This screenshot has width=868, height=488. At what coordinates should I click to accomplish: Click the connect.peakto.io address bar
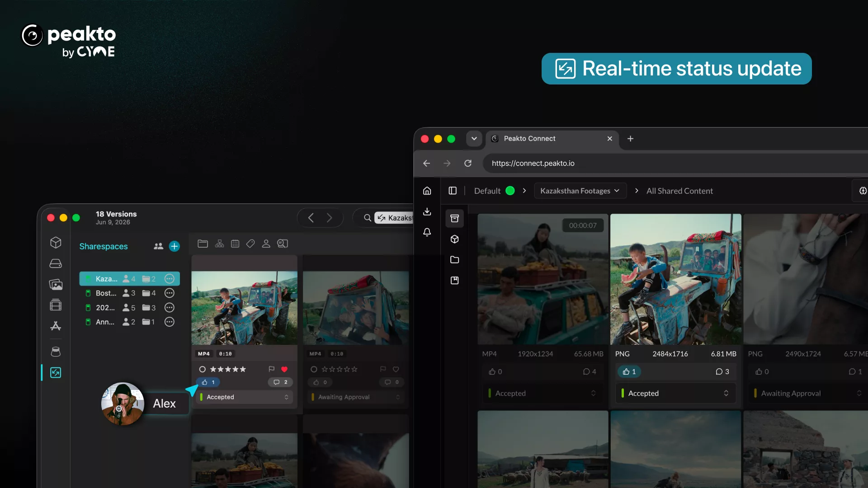coord(675,163)
